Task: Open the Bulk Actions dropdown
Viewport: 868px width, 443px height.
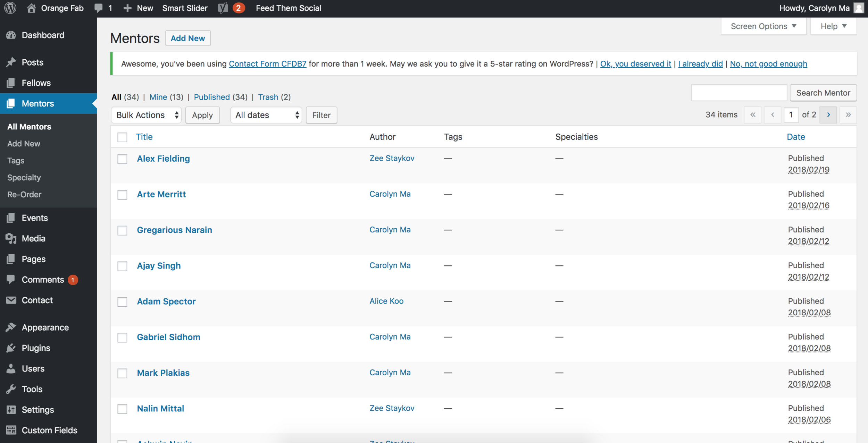Action: click(146, 115)
